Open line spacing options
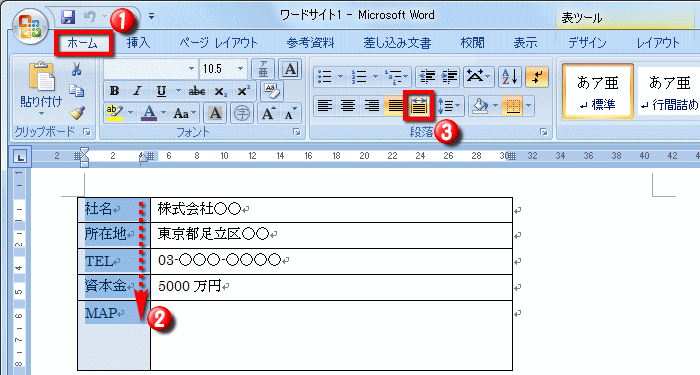The image size is (700, 375). (450, 106)
